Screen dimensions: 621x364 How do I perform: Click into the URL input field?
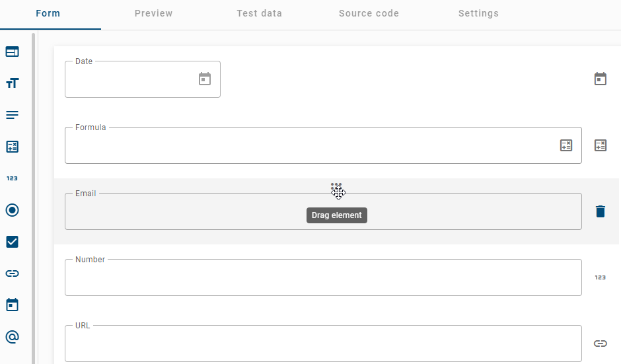click(x=323, y=344)
